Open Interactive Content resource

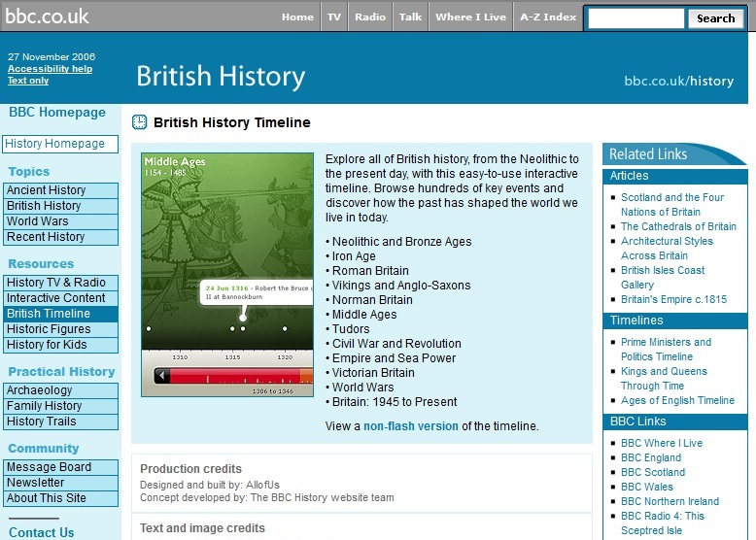point(61,298)
